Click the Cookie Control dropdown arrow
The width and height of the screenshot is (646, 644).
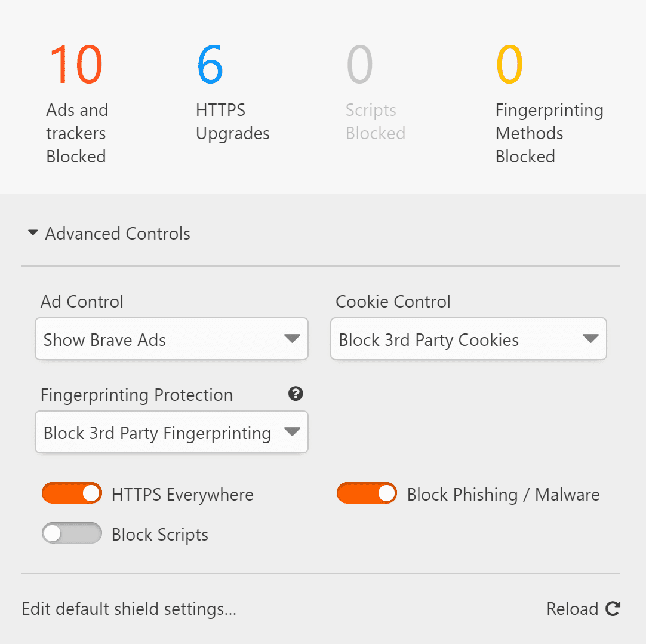coord(590,339)
